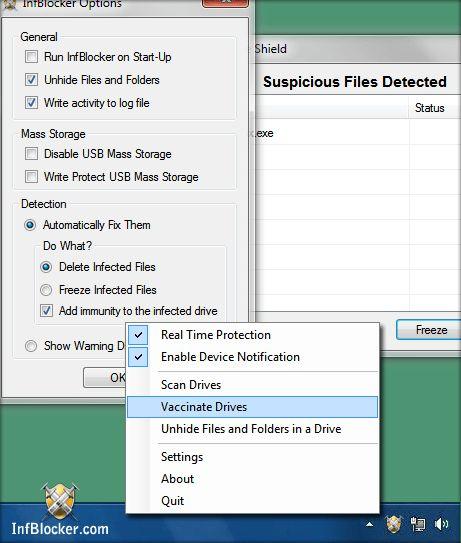The height and width of the screenshot is (543, 461).
Task: Open About from tray menu
Action: (177, 479)
